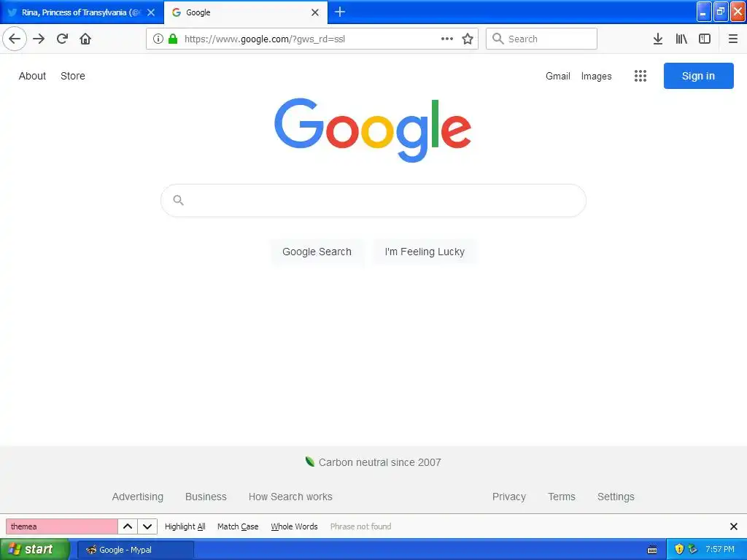Click the I'm Feeling Lucky button
747x560 pixels.
tap(425, 252)
